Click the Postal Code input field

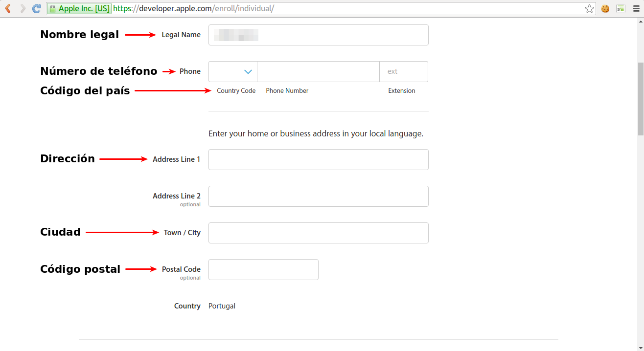coord(263,269)
